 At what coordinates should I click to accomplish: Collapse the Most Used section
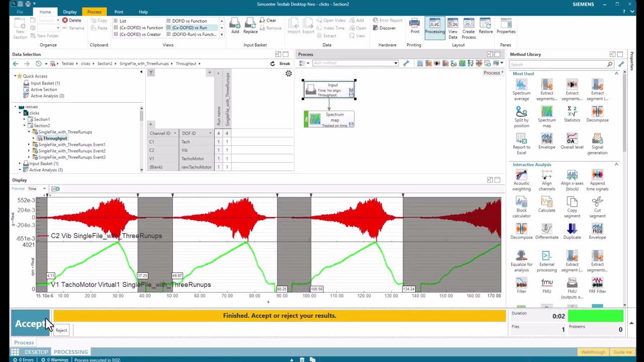616,74
